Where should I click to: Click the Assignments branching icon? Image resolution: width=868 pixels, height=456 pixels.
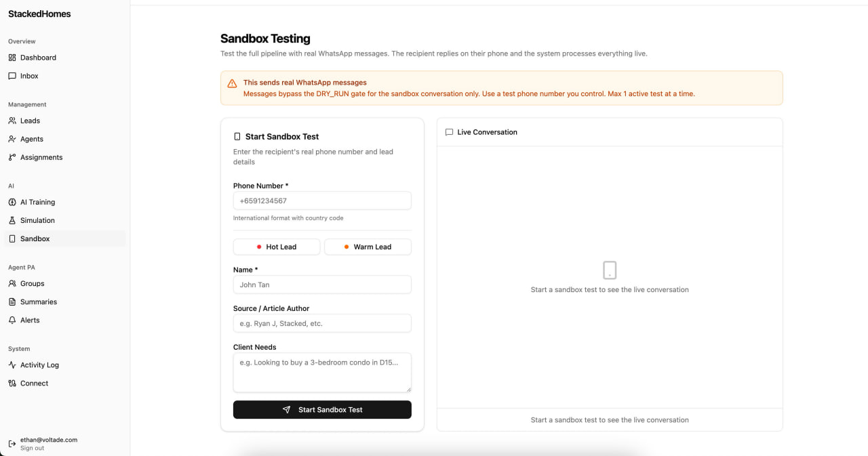[12, 157]
